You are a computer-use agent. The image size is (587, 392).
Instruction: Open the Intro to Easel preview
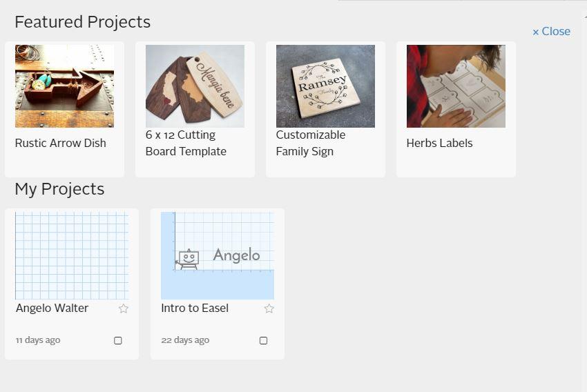click(218, 255)
